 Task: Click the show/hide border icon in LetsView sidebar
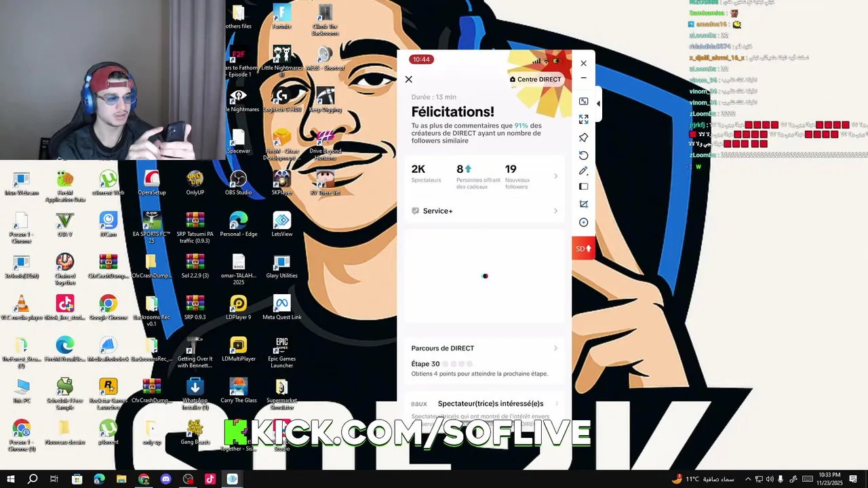pos(583,186)
